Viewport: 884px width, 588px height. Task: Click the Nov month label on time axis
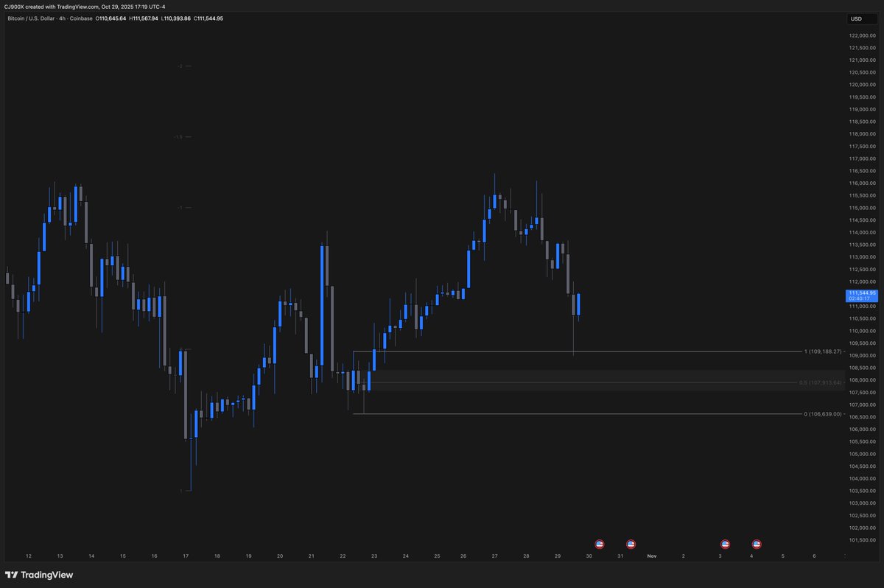coord(651,556)
